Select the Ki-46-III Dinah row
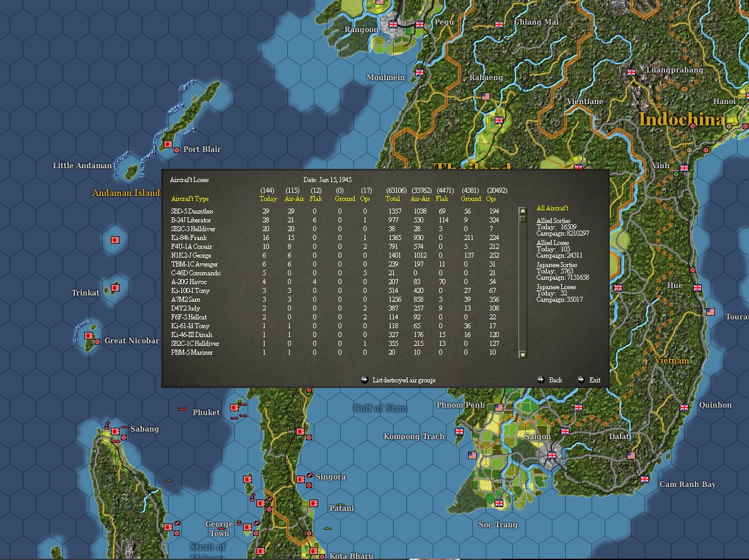749x560 pixels. tap(335, 335)
